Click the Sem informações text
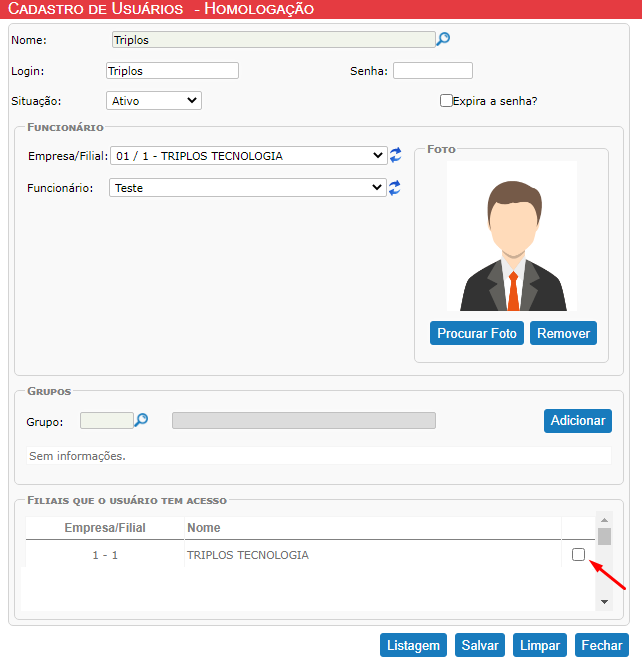This screenshot has height=670, width=642. click(x=77, y=456)
